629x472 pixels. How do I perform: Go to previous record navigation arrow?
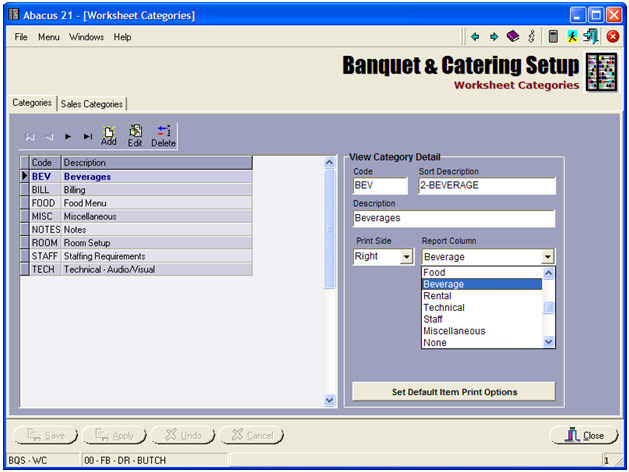pyautogui.click(x=49, y=137)
